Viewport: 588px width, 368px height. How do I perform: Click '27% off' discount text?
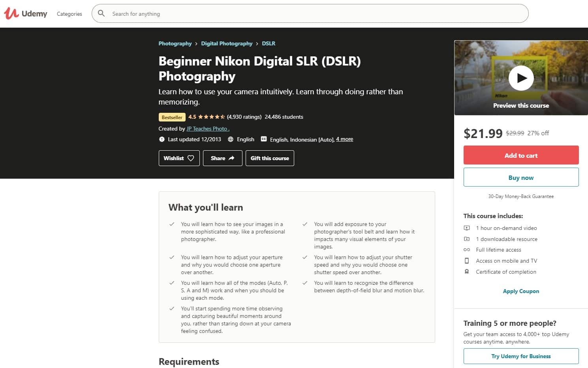click(538, 133)
